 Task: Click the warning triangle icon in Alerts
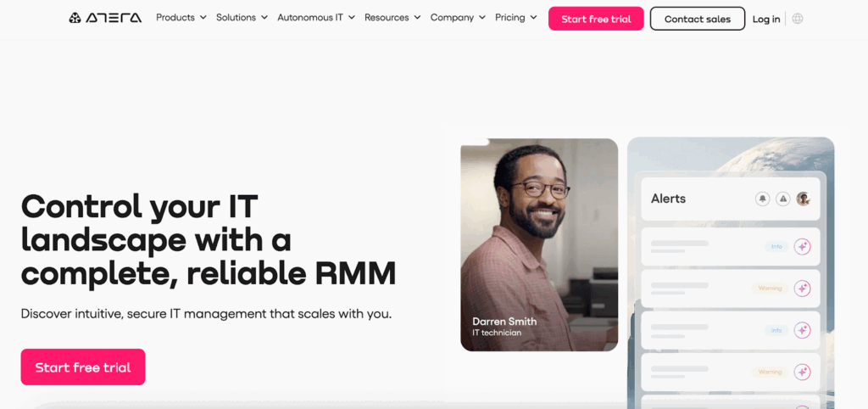click(782, 199)
